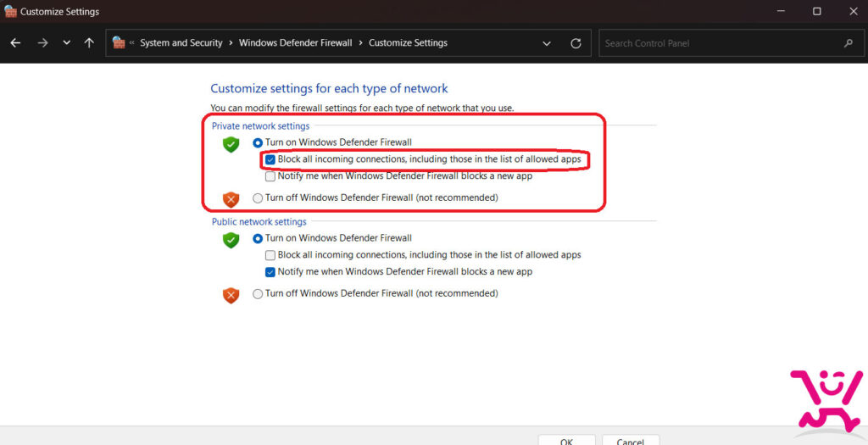868x445 pixels.
Task: Close the Customize Settings window
Action: point(853,11)
